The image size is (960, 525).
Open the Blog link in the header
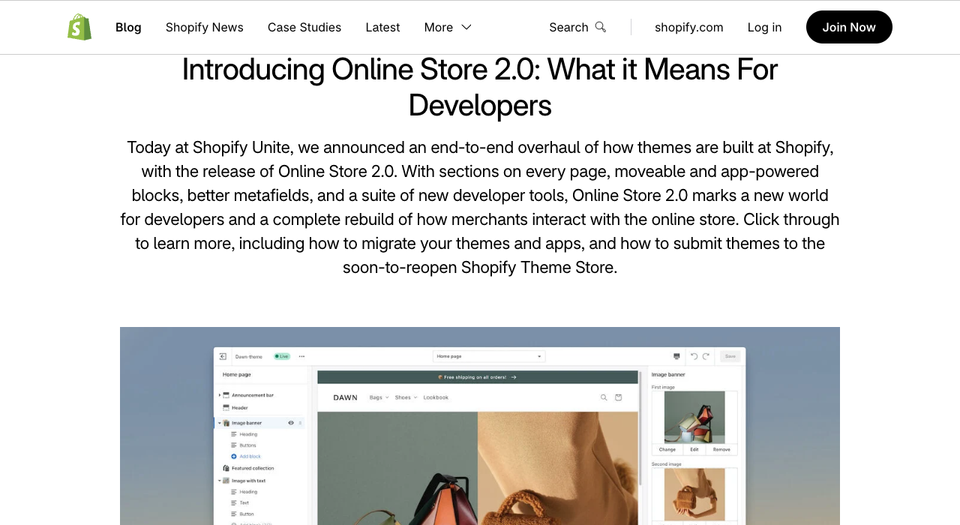pos(128,28)
